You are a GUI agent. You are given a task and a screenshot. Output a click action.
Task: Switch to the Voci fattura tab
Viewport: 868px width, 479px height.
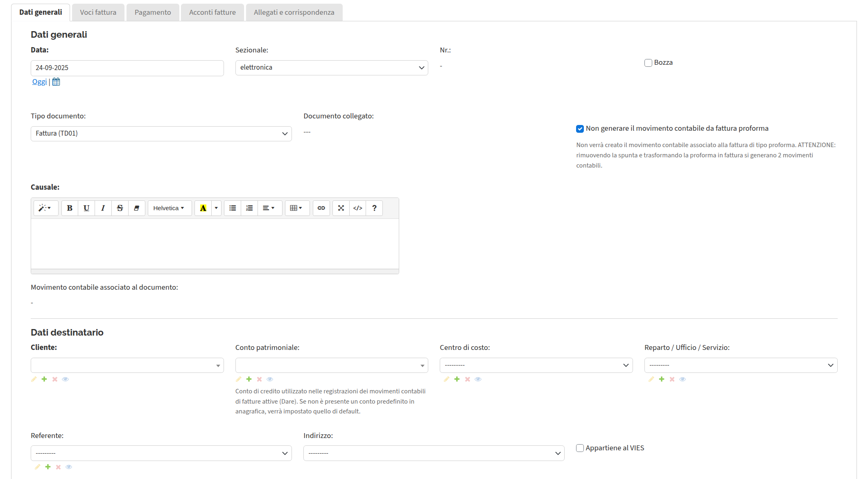[98, 12]
